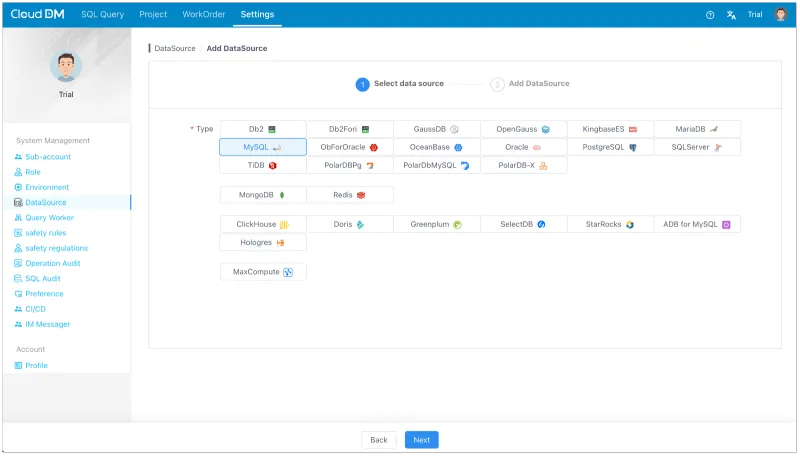Pick PostgreSQL as data source

coord(610,147)
